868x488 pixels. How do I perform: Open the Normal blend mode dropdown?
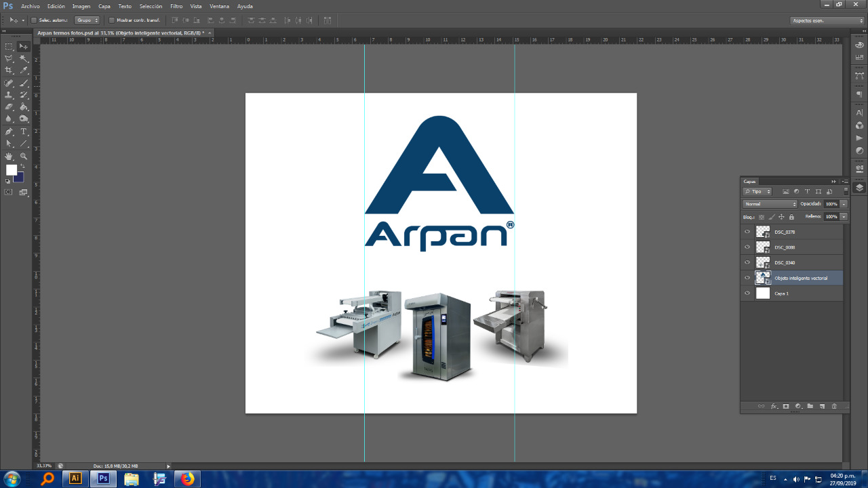770,204
